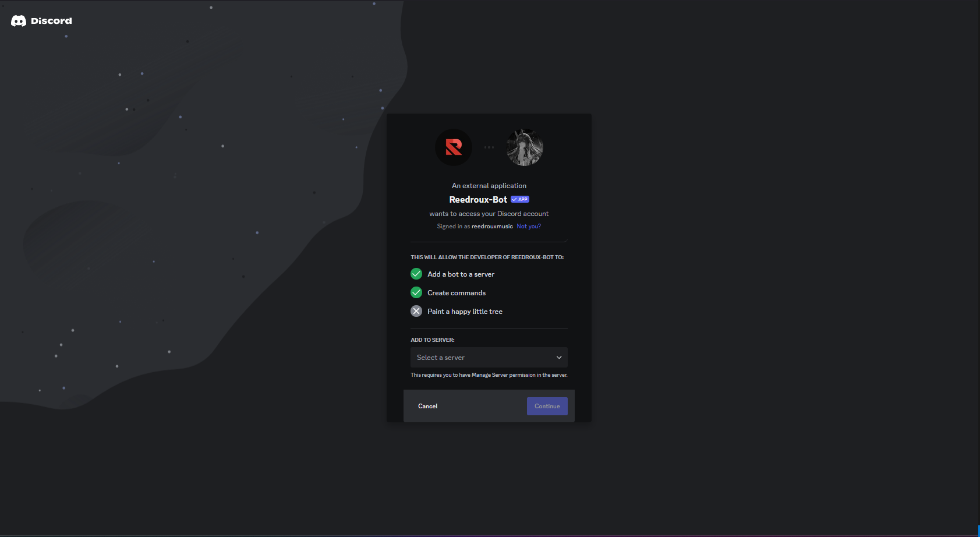The width and height of the screenshot is (980, 537).
Task: Click green checkmark beside Create commands
Action: click(416, 292)
